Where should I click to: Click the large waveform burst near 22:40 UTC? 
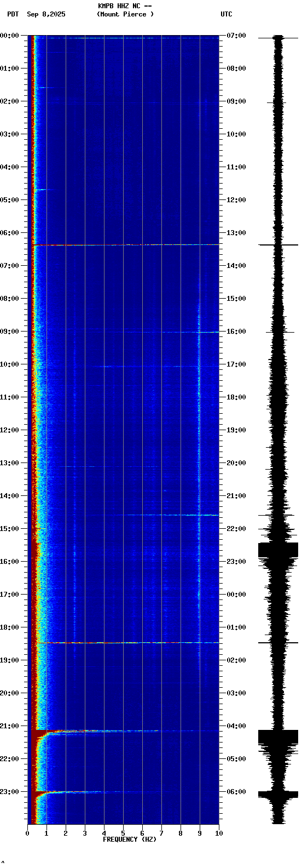278,550
